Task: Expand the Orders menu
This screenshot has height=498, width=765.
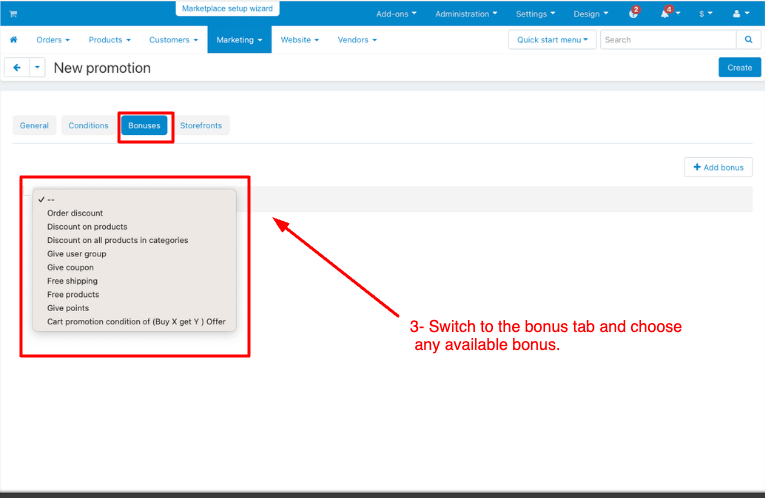Action: point(53,40)
